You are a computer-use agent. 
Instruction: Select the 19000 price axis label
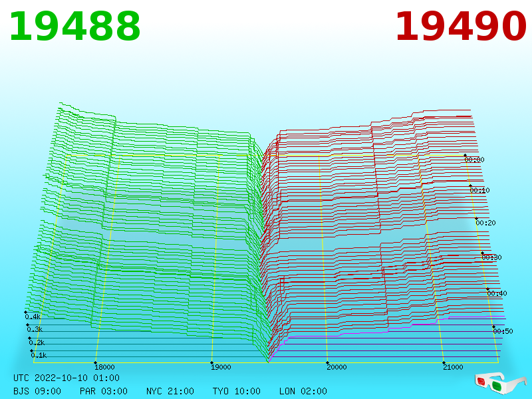click(x=221, y=367)
